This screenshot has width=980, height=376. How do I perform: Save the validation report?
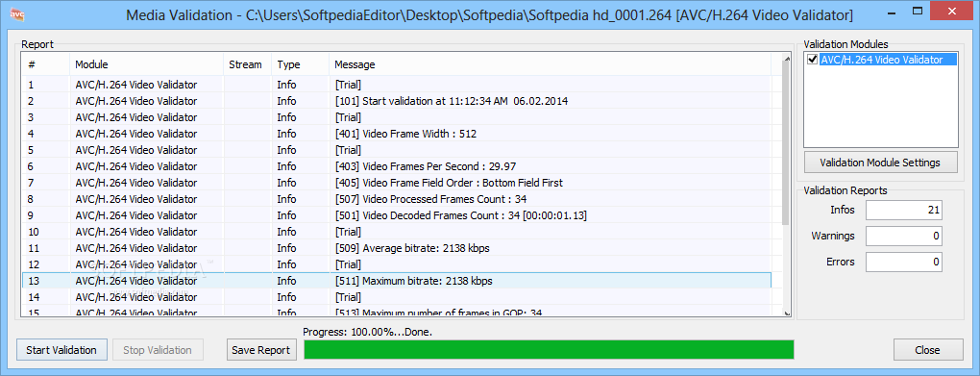(x=260, y=350)
